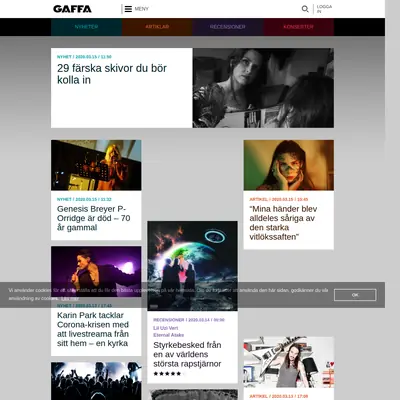Click the Logga in link
The width and height of the screenshot is (400, 400).
click(324, 9)
